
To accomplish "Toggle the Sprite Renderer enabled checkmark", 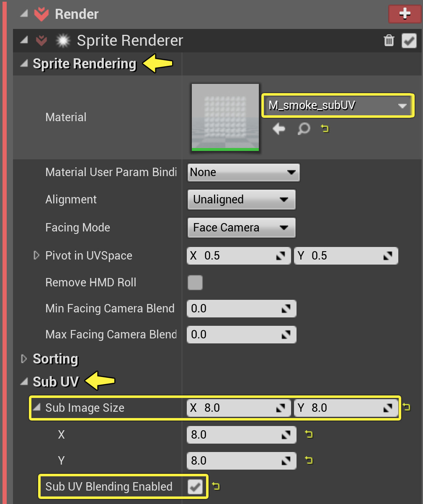I will click(409, 41).
